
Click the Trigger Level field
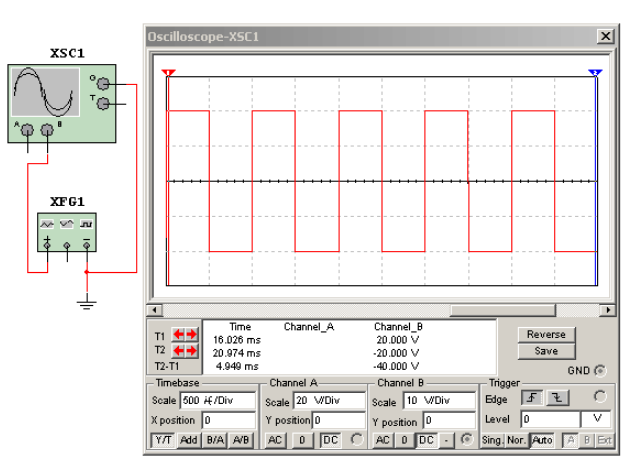tap(550, 419)
